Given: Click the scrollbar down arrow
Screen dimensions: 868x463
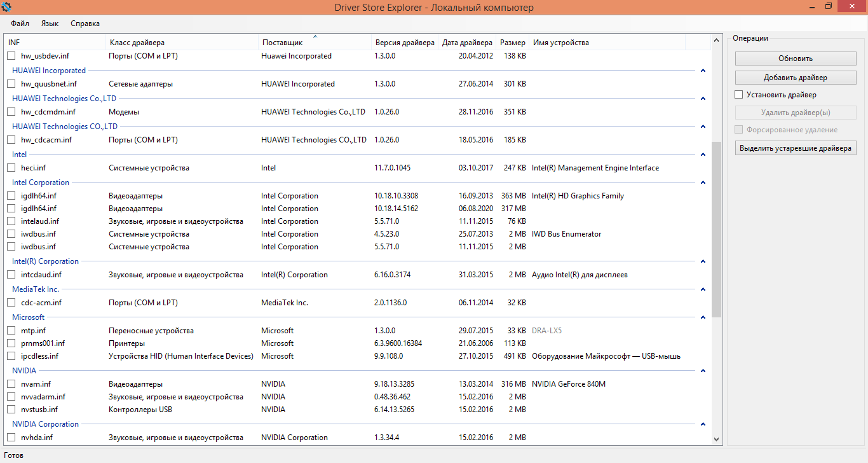Looking at the screenshot, I should 717,439.
